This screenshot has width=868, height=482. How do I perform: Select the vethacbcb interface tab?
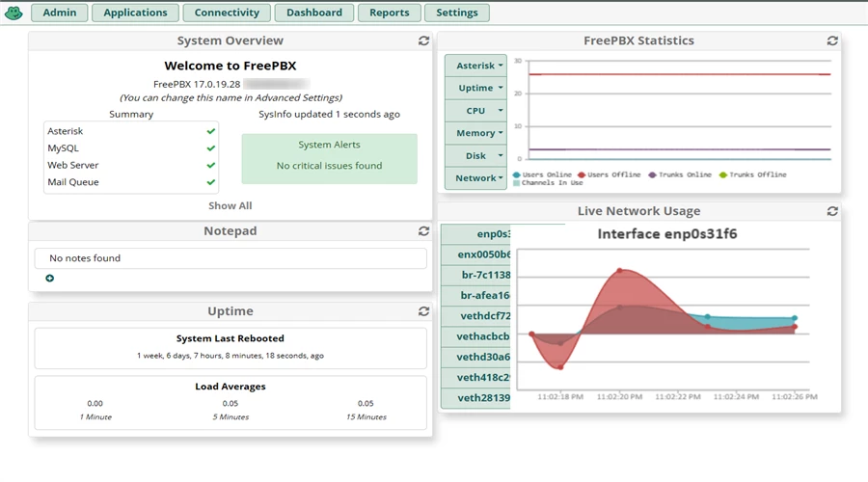pos(475,336)
